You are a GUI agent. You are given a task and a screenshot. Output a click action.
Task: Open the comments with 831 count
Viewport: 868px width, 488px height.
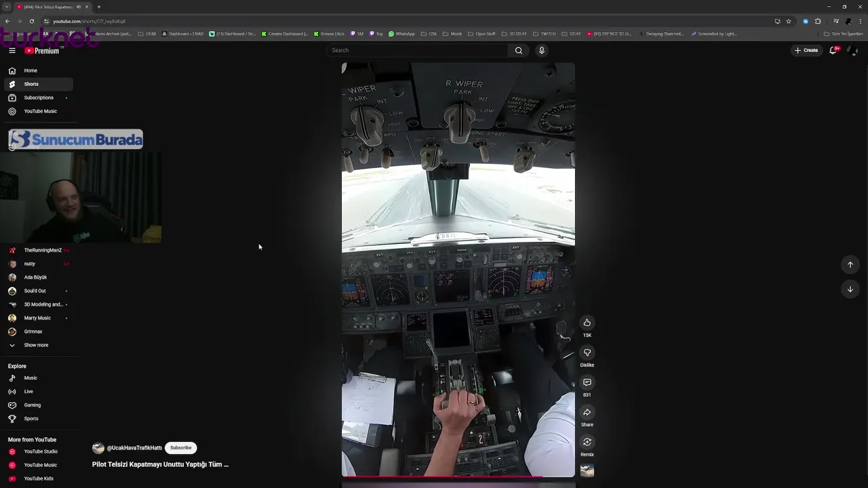click(x=587, y=382)
